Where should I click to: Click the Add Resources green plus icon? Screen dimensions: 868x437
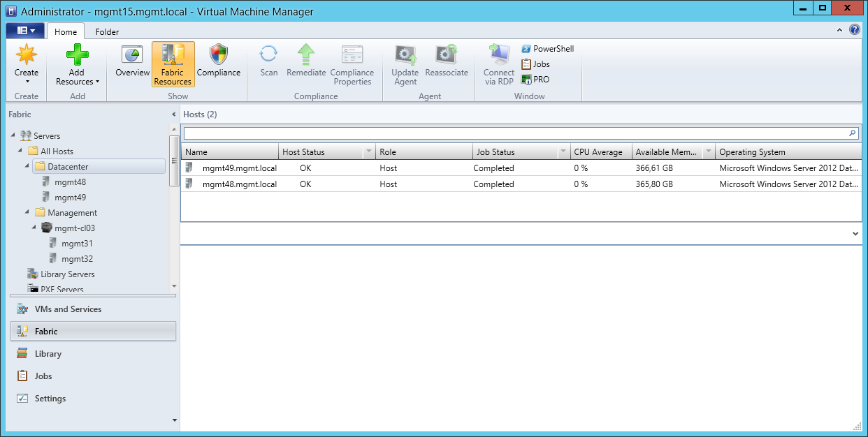tap(77, 55)
